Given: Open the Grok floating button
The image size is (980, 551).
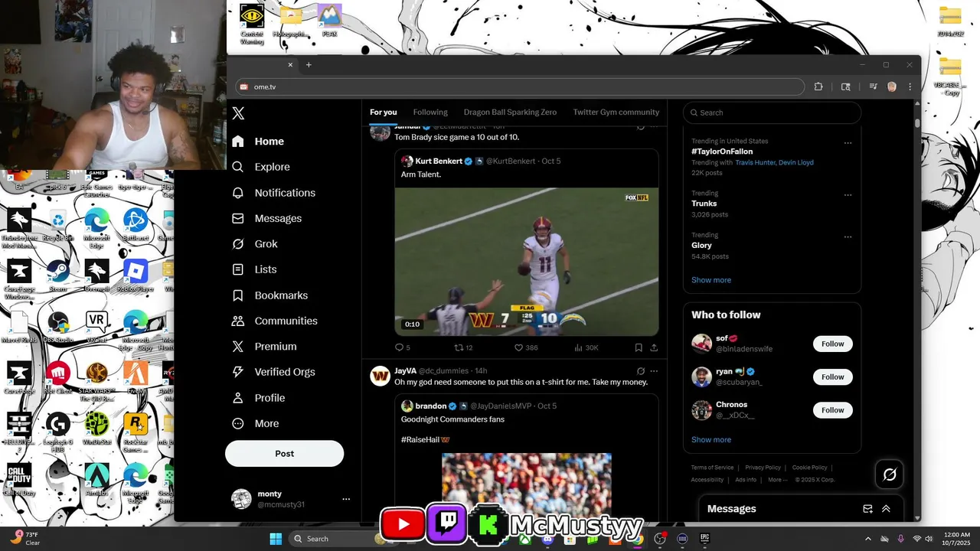Looking at the screenshot, I should point(890,474).
